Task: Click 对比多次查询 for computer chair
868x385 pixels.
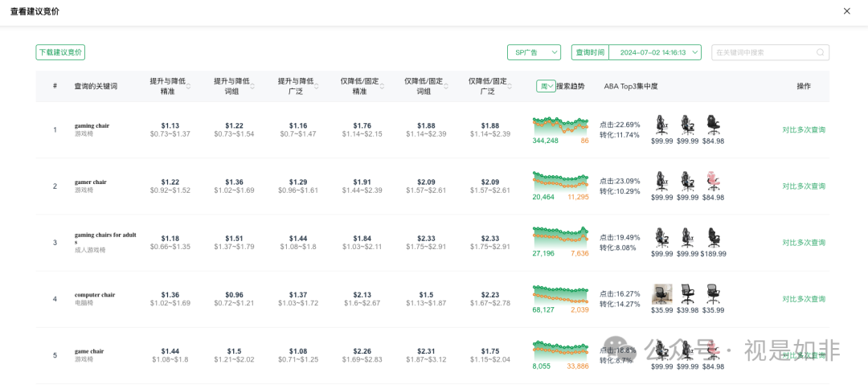Action: pos(803,299)
